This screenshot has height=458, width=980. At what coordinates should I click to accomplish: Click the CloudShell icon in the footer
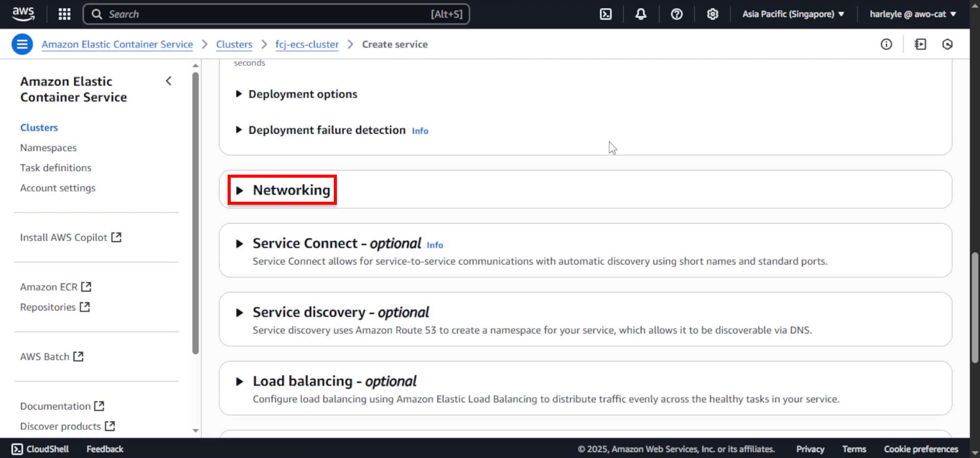17,449
